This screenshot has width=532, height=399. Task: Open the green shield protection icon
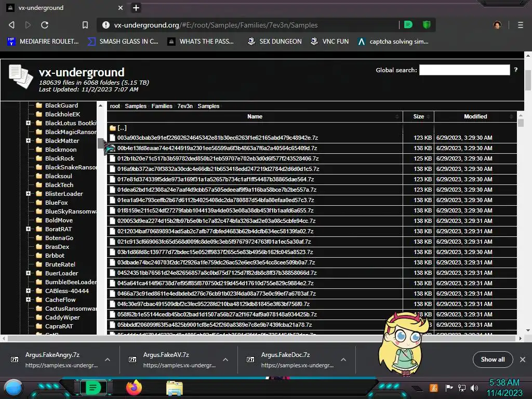click(x=427, y=24)
